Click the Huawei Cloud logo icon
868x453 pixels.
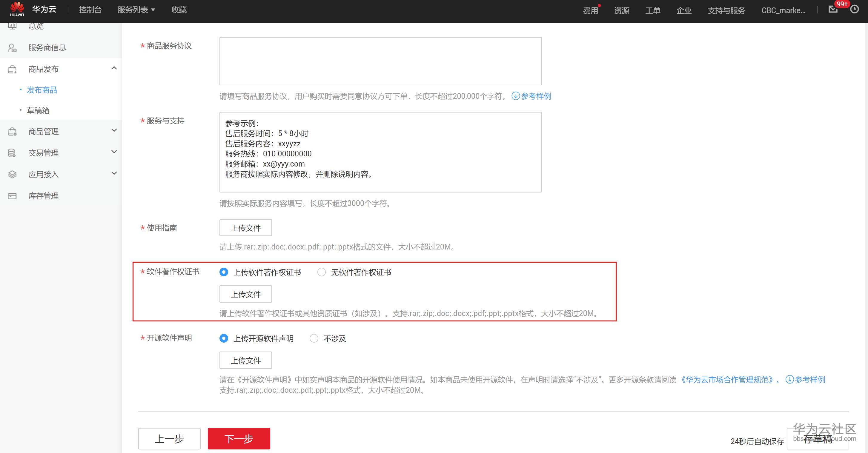17,9
